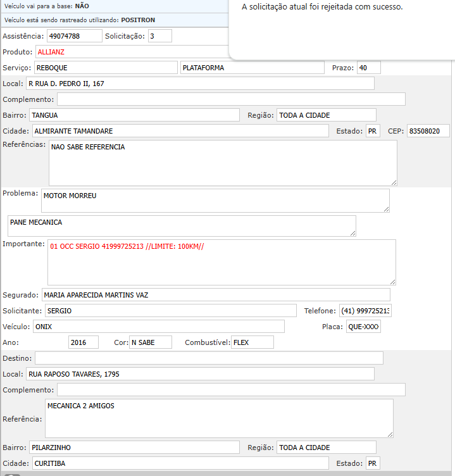Screen dimensions: 455x476
Task: Click the Telefone field
Action: click(365, 311)
